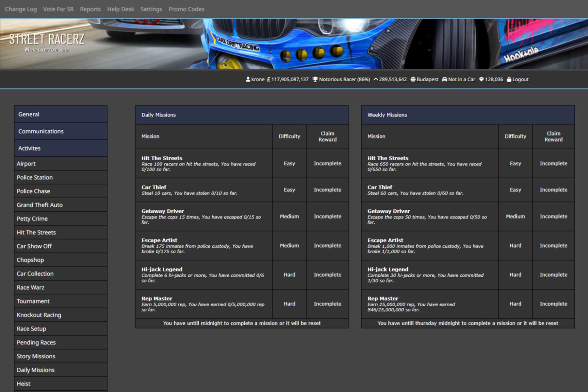588x392 pixels.
Task: Open the Change Log menu item
Action: (21, 9)
